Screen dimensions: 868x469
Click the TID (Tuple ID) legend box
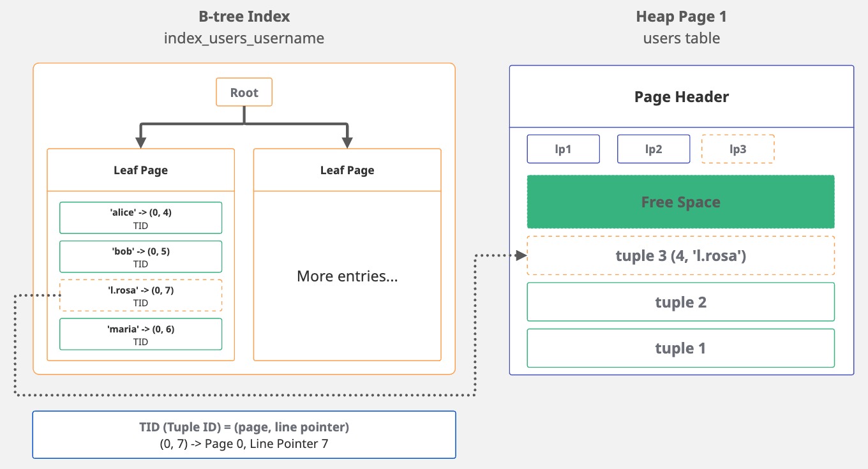point(244,435)
